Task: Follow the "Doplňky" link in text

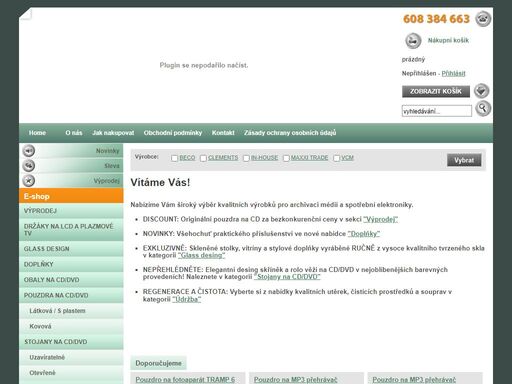Action: [364, 234]
